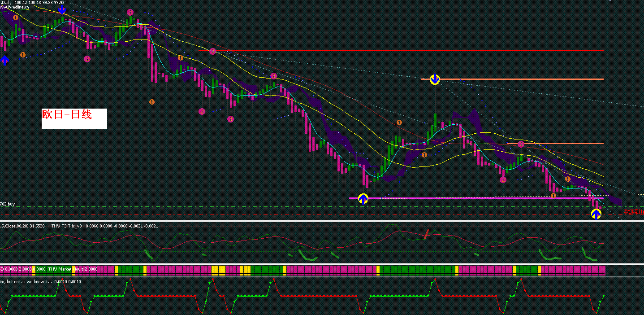The height and width of the screenshot is (315, 644).
Task: Select the plain blue up arrow at the chart's left edge
Action: [4, 60]
